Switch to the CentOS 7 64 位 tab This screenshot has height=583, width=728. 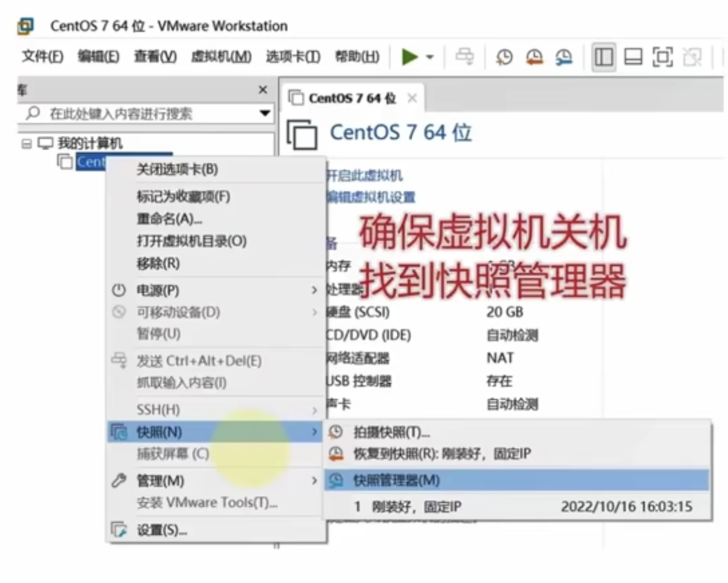click(x=352, y=98)
